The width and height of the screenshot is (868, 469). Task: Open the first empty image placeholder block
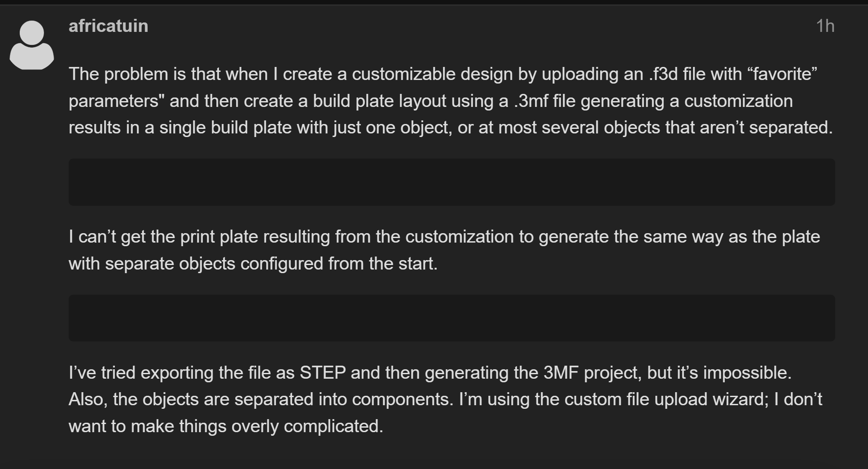[452, 182]
